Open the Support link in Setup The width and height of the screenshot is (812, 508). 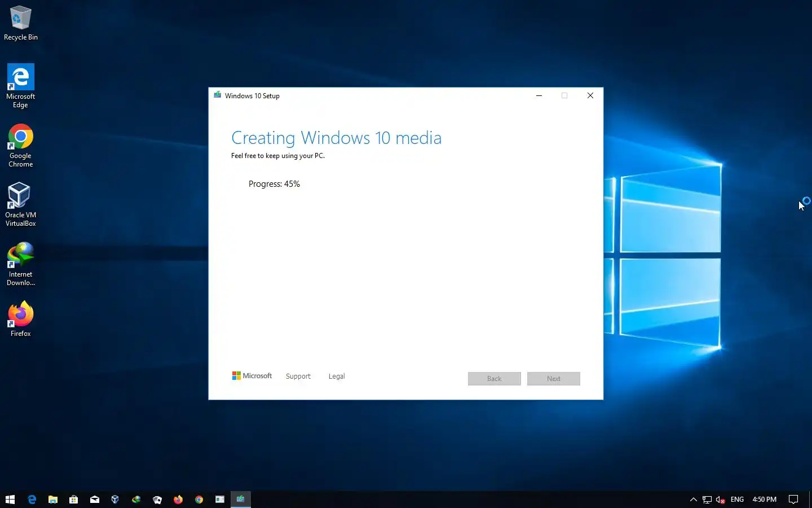[298, 376]
